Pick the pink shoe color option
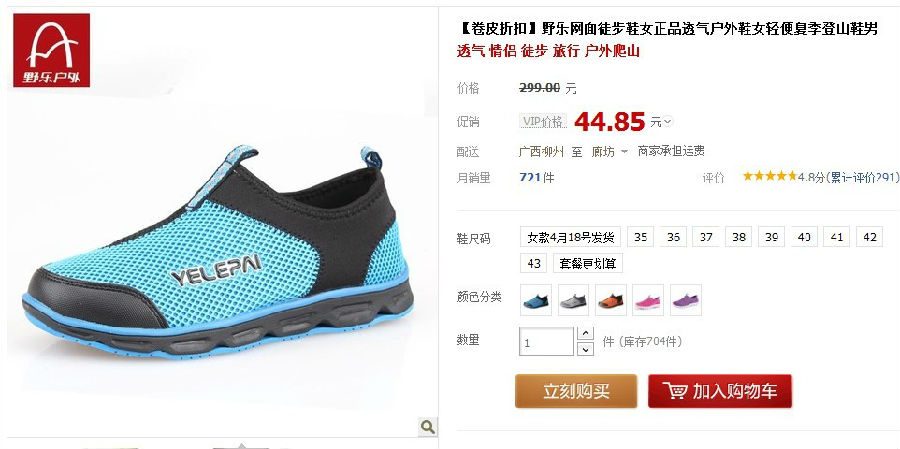This screenshot has width=900, height=449. tap(648, 300)
